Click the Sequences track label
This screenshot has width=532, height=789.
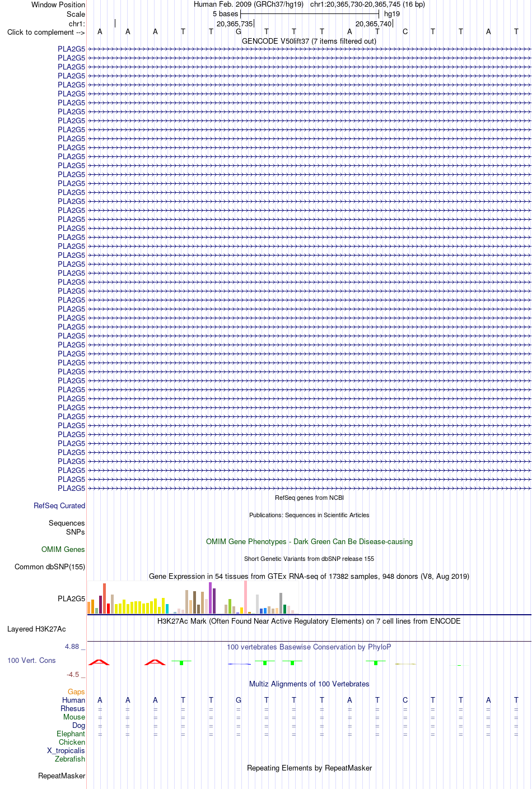click(67, 523)
